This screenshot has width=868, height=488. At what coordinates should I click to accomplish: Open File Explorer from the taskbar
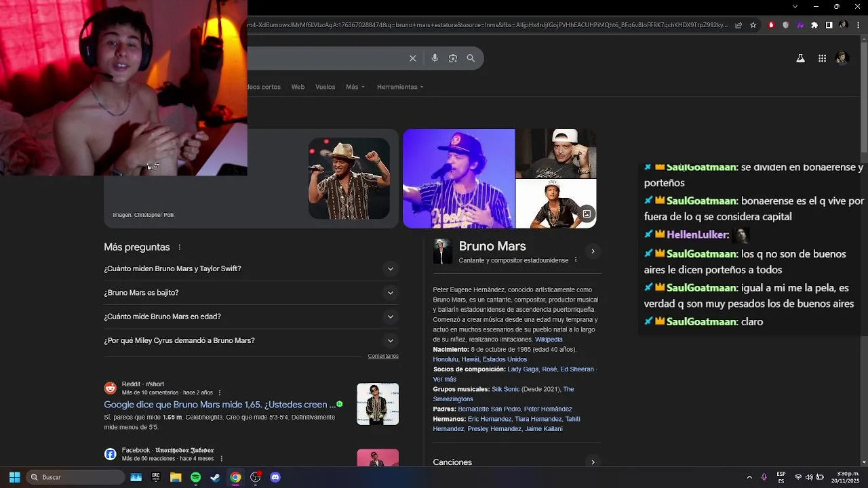click(176, 477)
